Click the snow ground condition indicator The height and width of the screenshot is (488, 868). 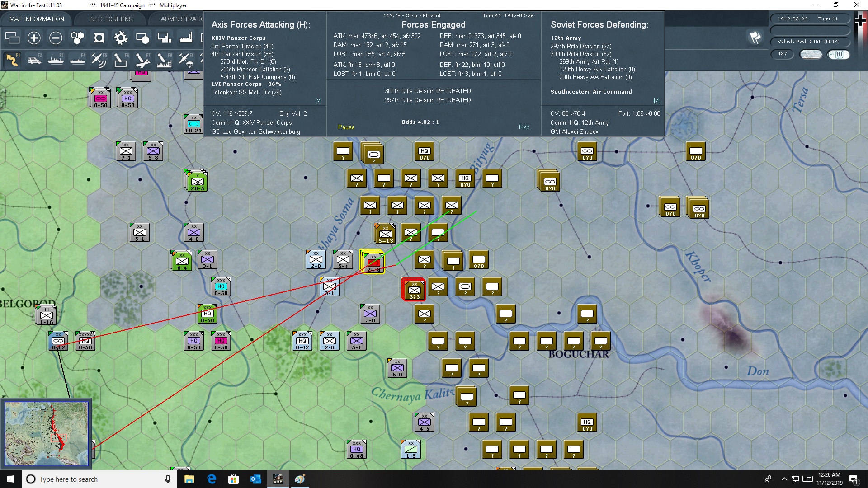point(811,54)
